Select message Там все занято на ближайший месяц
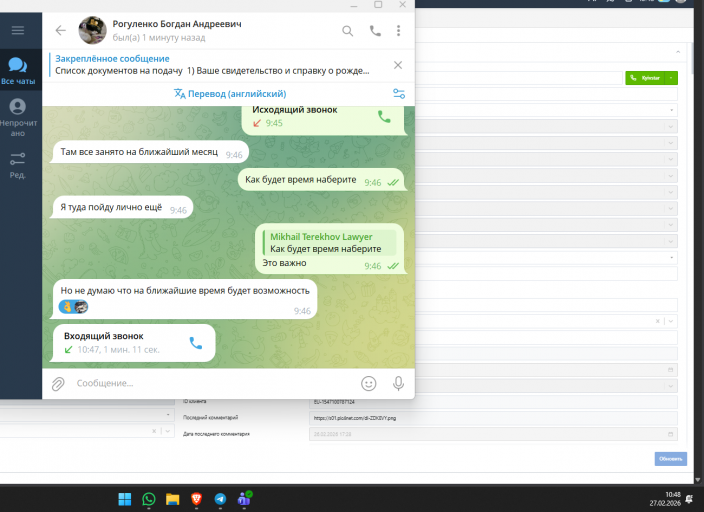 click(150, 152)
